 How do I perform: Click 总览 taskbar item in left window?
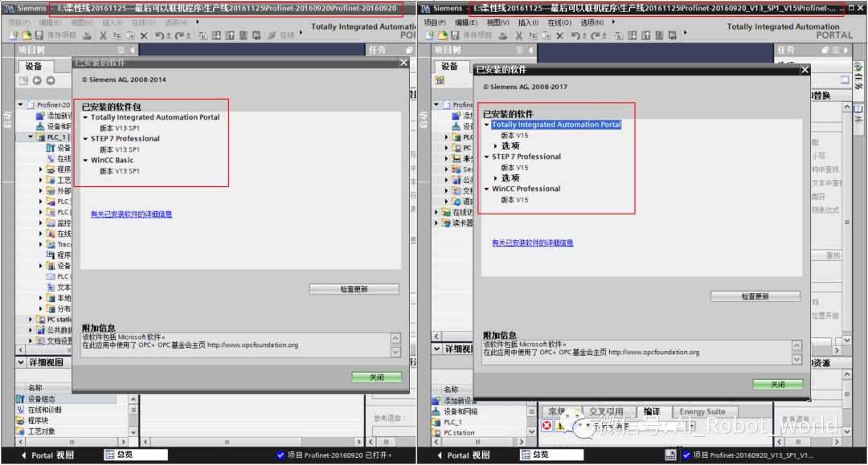(136, 455)
